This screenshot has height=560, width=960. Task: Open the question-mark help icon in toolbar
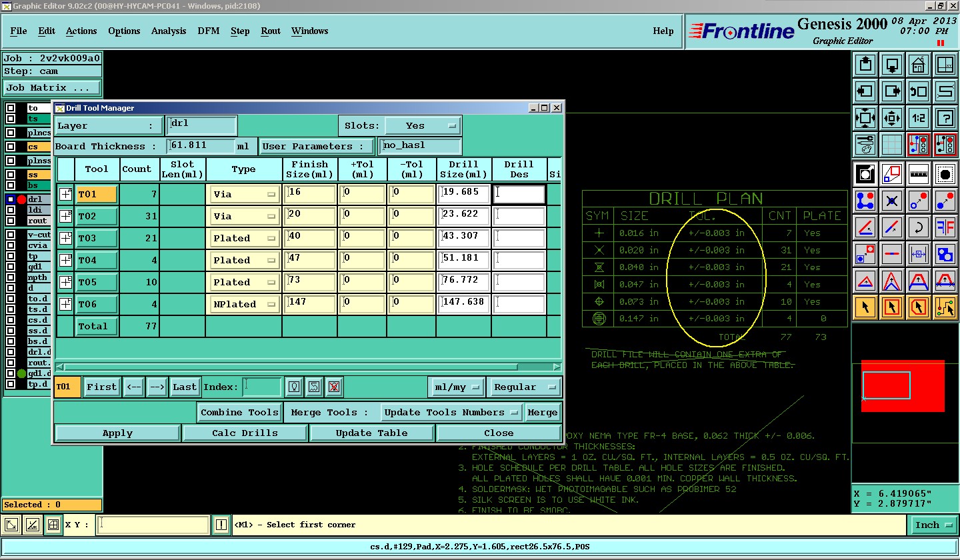click(x=945, y=118)
